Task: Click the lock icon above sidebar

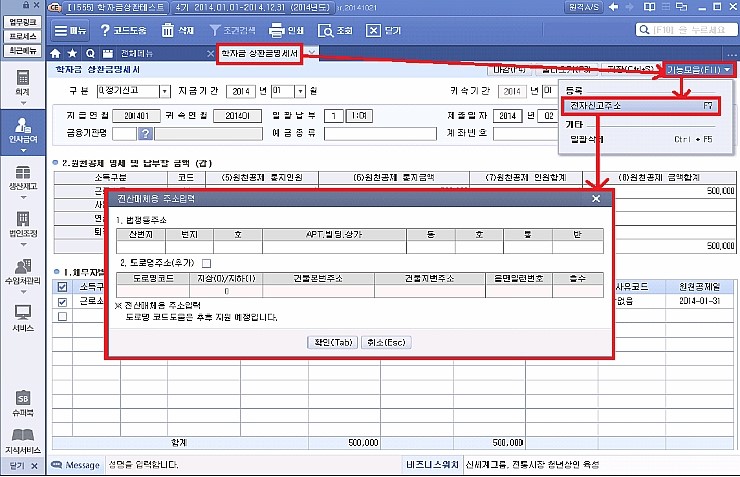Action: click(25, 5)
